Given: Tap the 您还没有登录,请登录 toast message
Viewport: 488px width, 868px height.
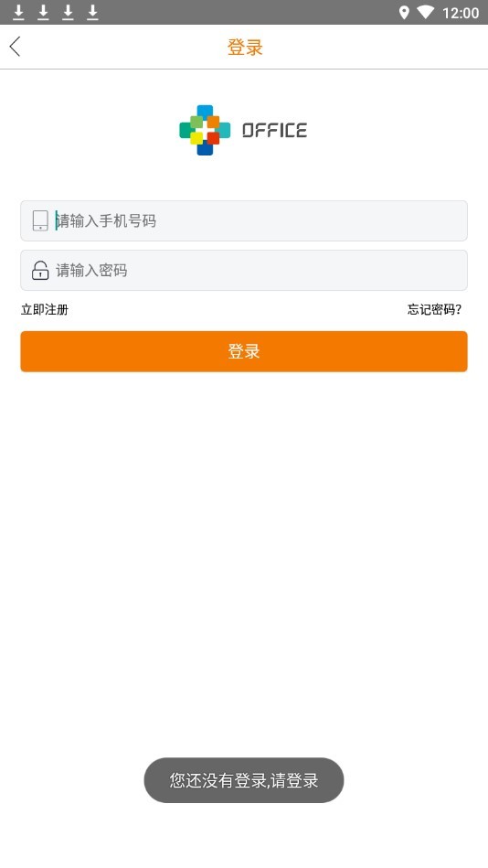Looking at the screenshot, I should point(244,780).
